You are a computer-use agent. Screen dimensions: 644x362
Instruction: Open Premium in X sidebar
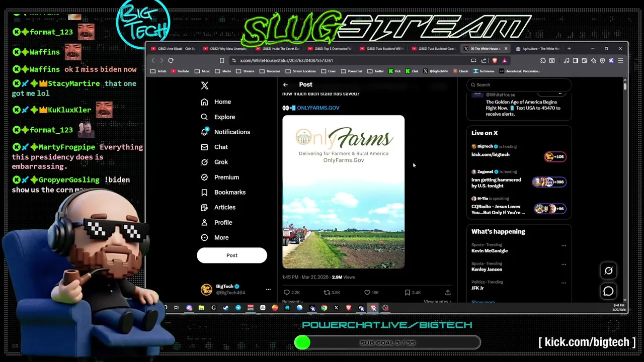[220, 177]
